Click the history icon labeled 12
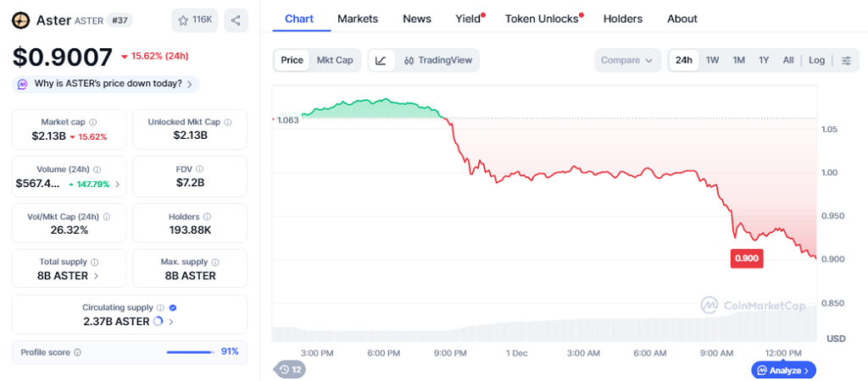Viewport: 868px width, 381px height. pos(289,369)
